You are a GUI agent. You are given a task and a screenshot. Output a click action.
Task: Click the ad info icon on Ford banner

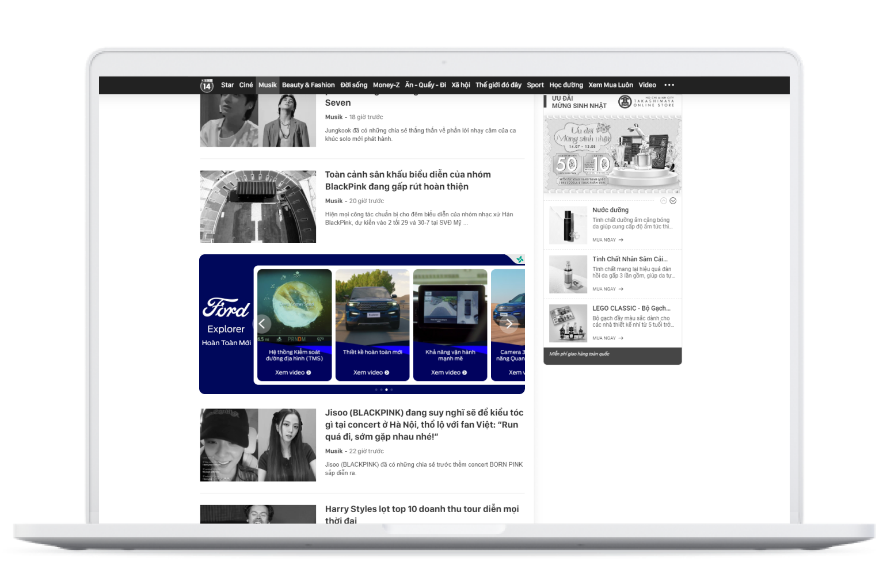(x=520, y=259)
